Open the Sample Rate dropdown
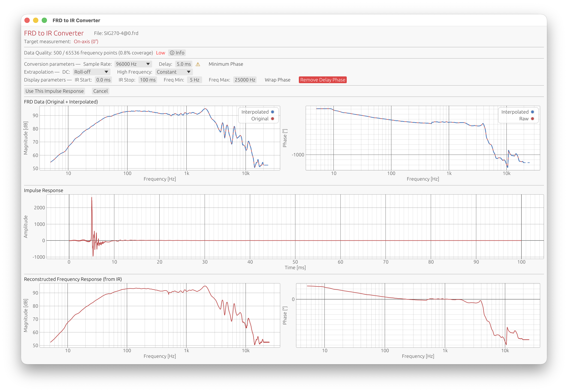The width and height of the screenshot is (568, 392). (x=133, y=64)
